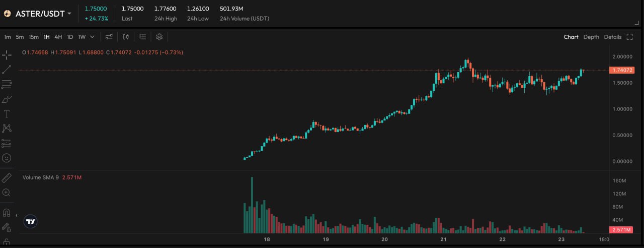Expand more timeframe options chevron
Image resolution: width=644 pixels, height=248 pixels.
click(x=93, y=37)
